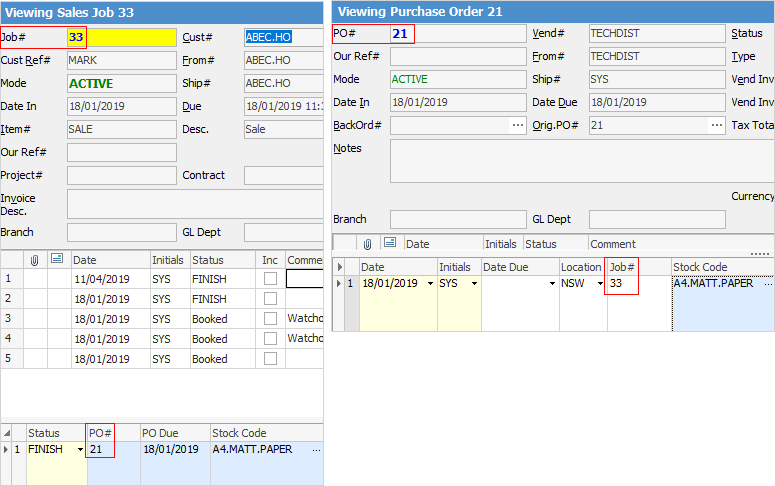Screen dimensions: 775x486
Task: Open FINISH status dropdown in Sales Job stock line
Action: coord(80,449)
